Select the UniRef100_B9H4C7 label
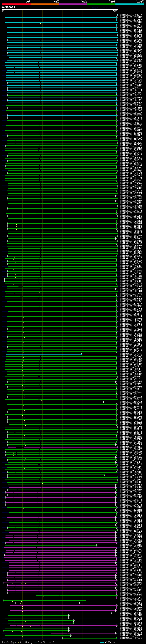This screenshot has width=146, height=644. (131, 60)
